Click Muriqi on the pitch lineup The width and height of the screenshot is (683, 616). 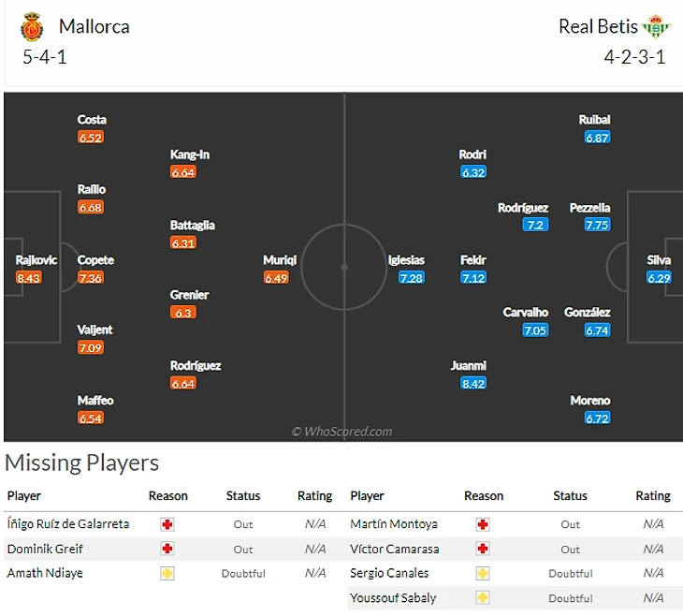tap(280, 260)
